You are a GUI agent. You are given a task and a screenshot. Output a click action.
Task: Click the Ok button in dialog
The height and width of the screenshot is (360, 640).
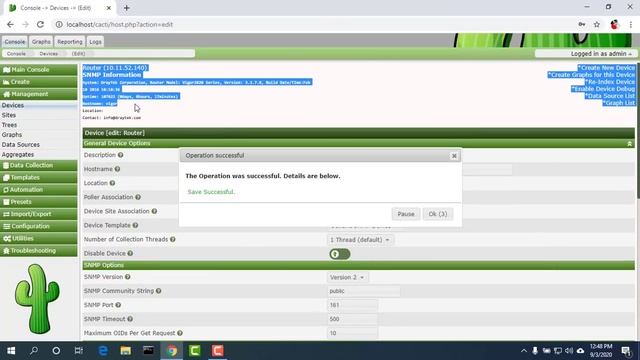438,214
